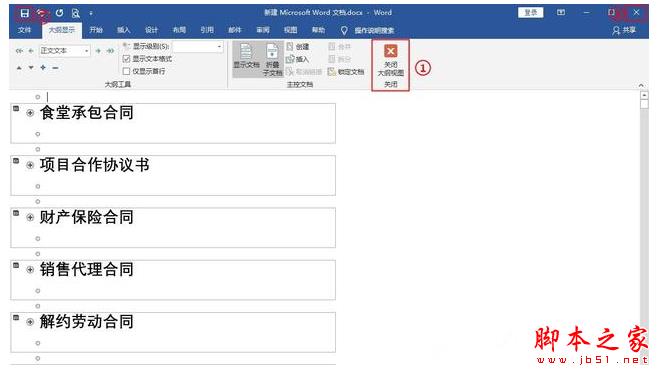Move outline item up
Viewport: 660px width, 371px height.
point(19,68)
